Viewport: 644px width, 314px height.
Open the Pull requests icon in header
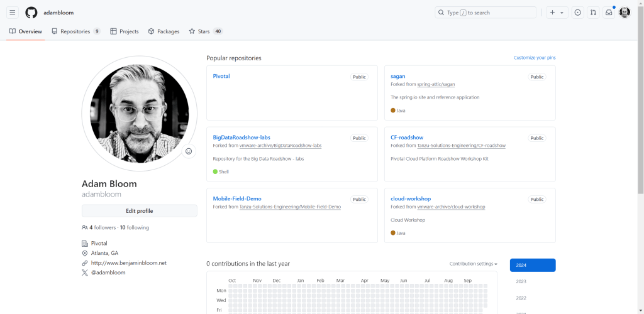pos(593,13)
